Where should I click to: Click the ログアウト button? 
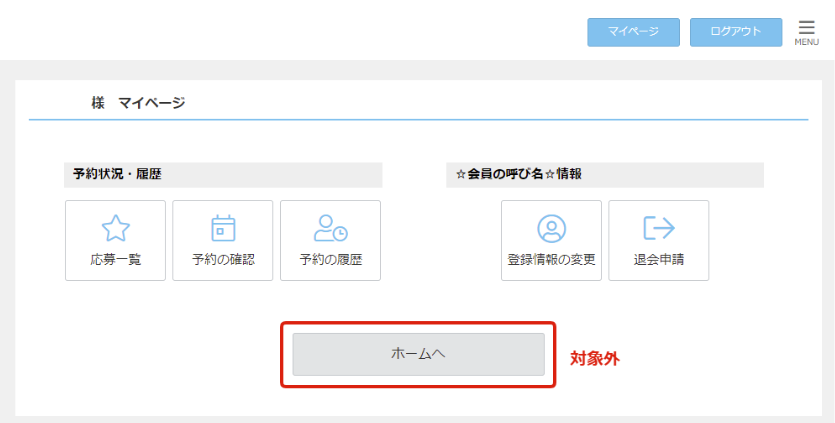[x=736, y=32]
